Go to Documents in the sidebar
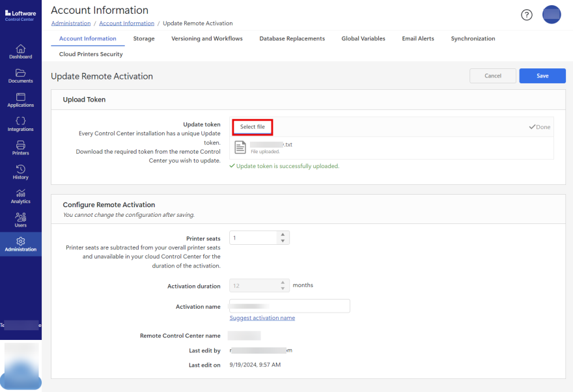This screenshot has width=573, height=392. [x=20, y=76]
